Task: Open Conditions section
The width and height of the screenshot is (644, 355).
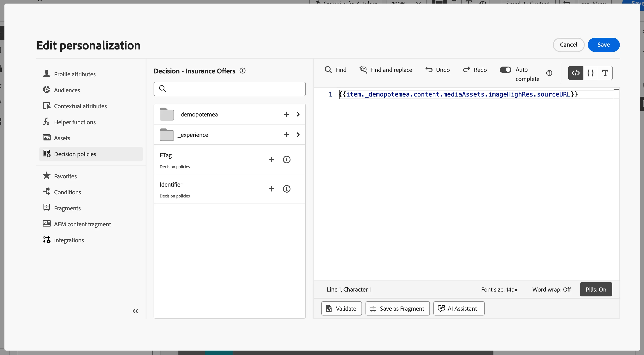Action: pos(91,192)
